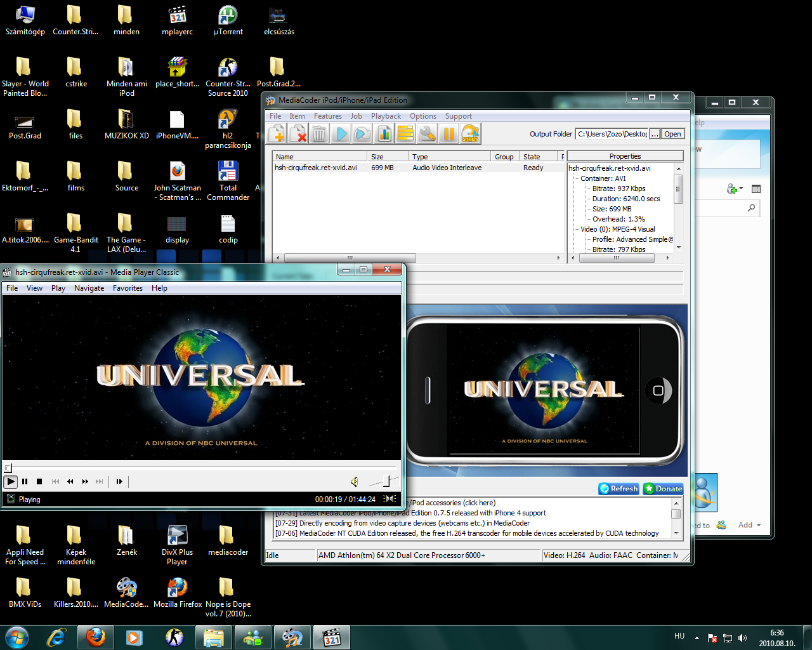Click 'Duration: 6240.0 secs' property
This screenshot has height=650, width=812.
click(x=626, y=199)
